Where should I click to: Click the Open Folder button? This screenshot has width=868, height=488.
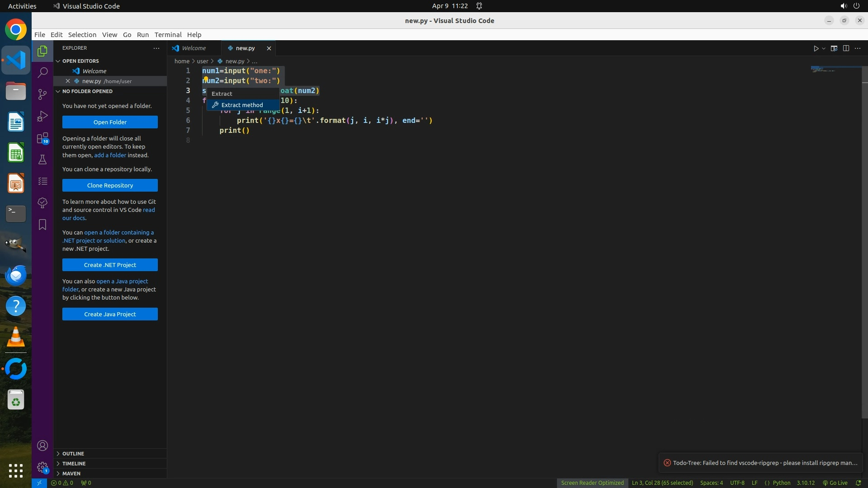click(x=110, y=122)
